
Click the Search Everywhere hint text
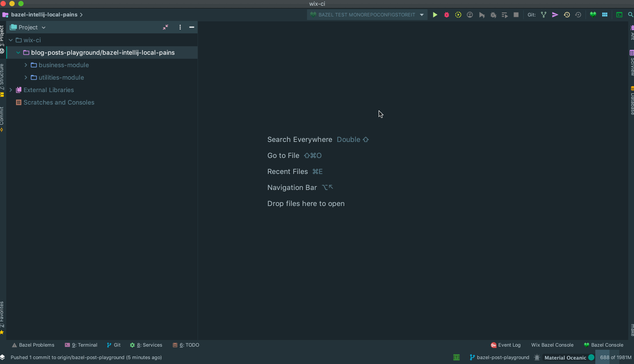[x=300, y=139]
